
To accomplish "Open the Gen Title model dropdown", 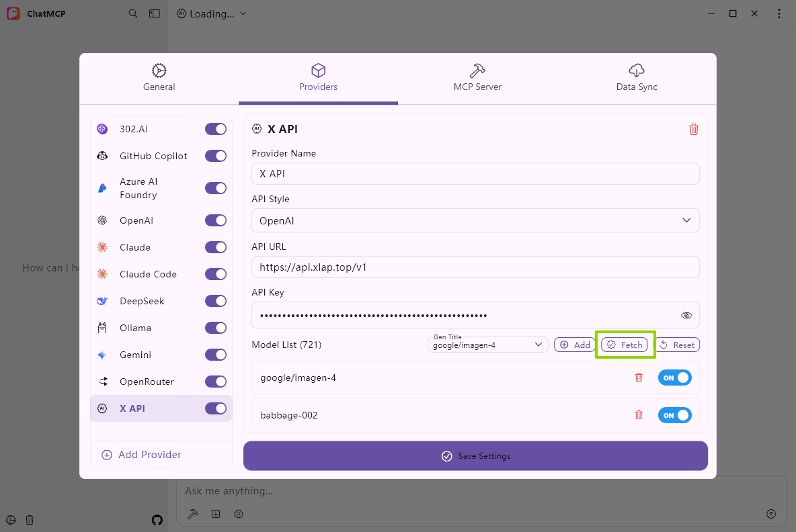I will 488,345.
